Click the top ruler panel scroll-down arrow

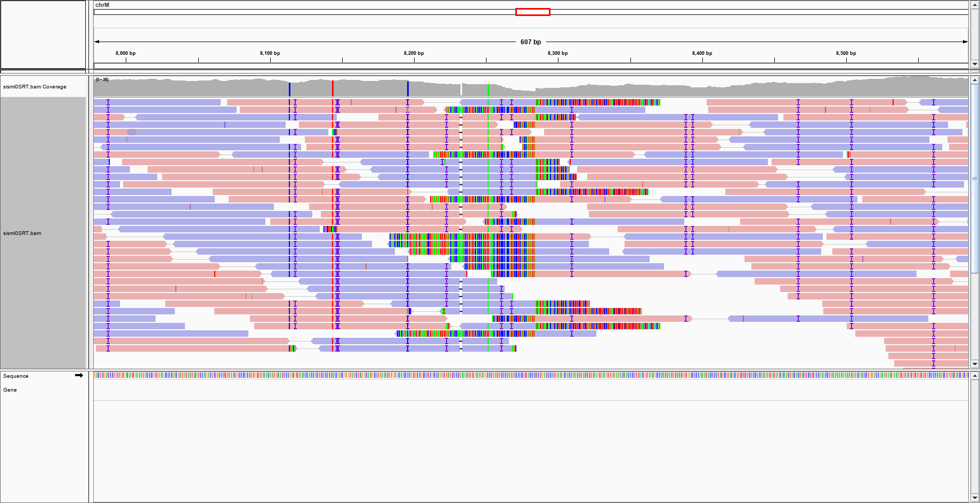975,64
